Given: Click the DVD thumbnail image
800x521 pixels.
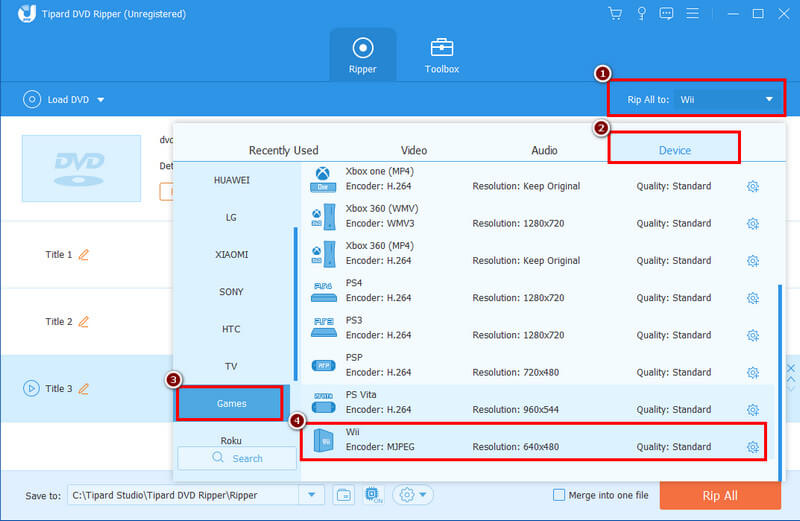Looking at the screenshot, I should point(81,168).
